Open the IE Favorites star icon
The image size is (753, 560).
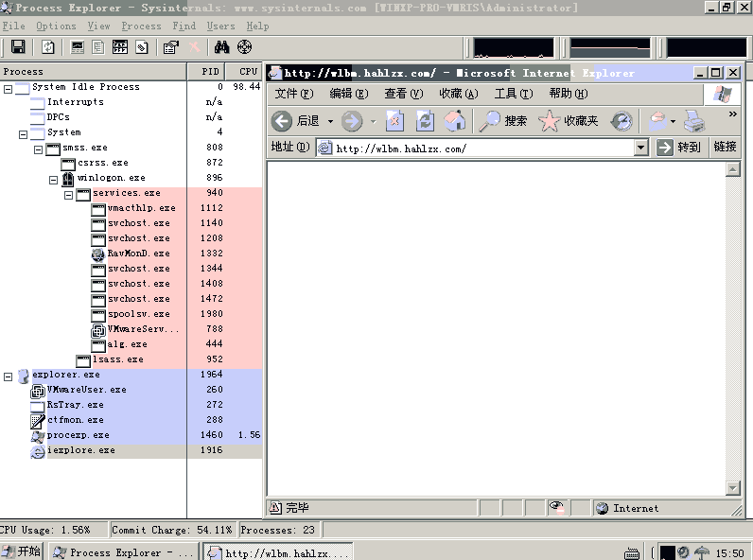click(x=549, y=121)
